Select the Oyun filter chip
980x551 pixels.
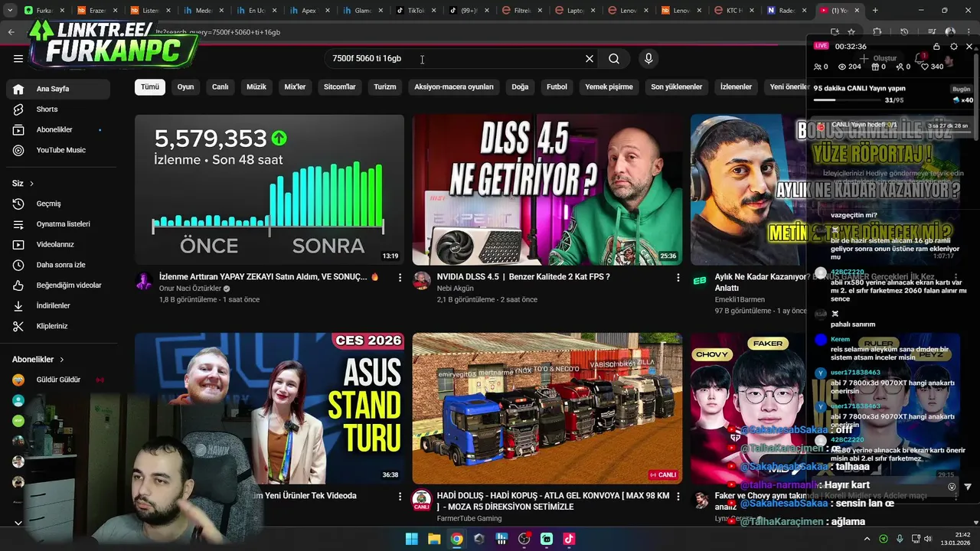pos(186,86)
